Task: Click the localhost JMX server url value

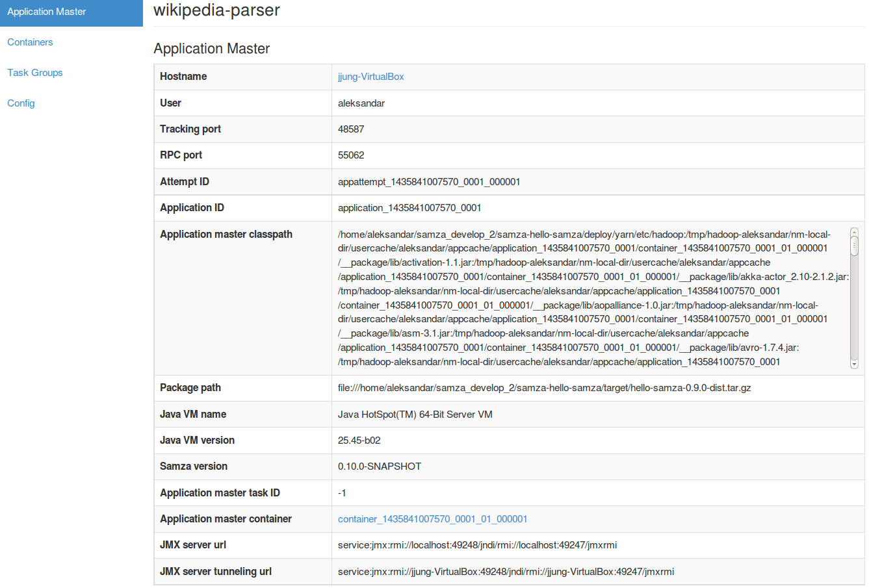Action: (478, 545)
